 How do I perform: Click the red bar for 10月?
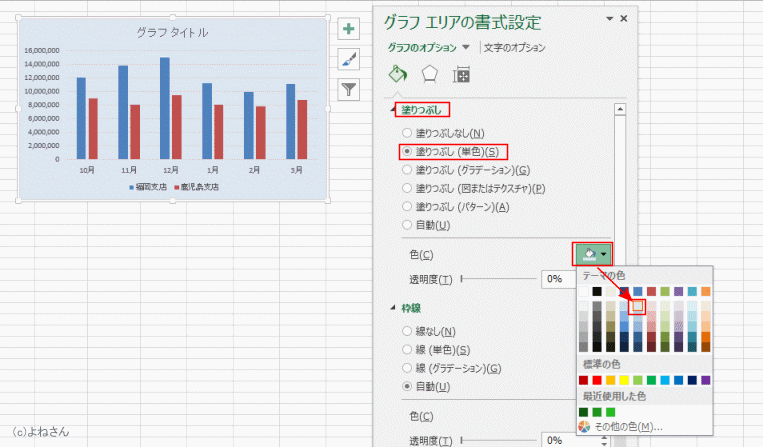93,128
